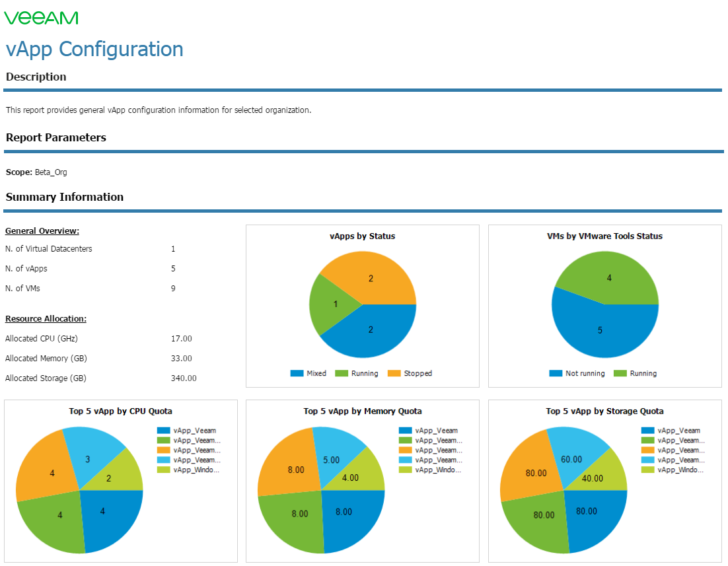Select the N. of Virtual Datacenters label
The height and width of the screenshot is (566, 728).
click(49, 249)
